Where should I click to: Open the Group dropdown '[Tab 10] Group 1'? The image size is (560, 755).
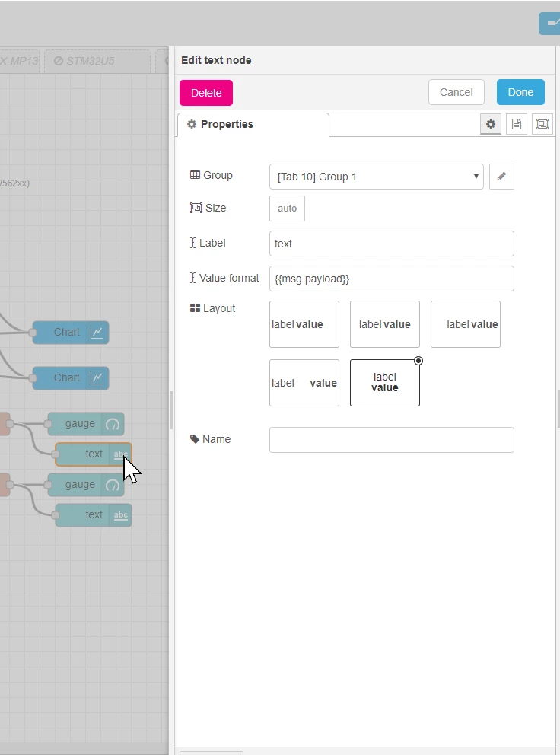[x=377, y=177]
